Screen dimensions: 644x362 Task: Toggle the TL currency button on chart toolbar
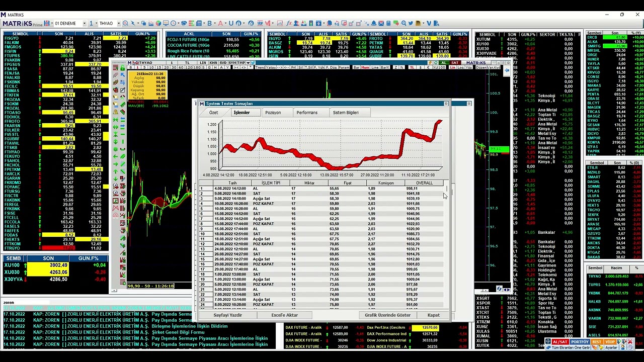tap(412, 67)
